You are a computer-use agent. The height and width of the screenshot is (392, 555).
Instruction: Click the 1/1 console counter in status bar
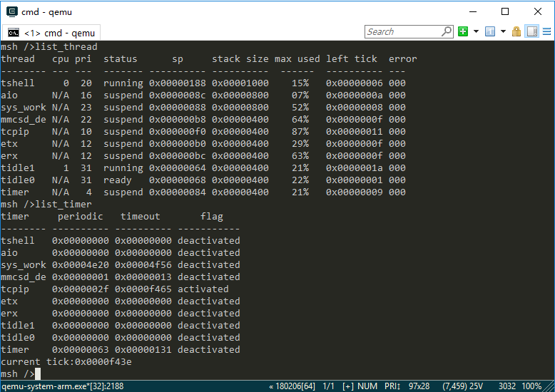click(329, 386)
